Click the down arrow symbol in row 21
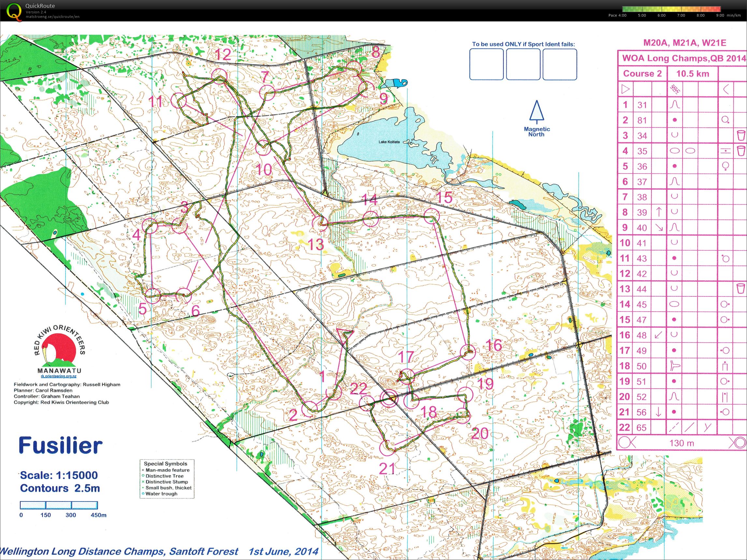Viewport: 747px width, 560px height. coord(658,412)
